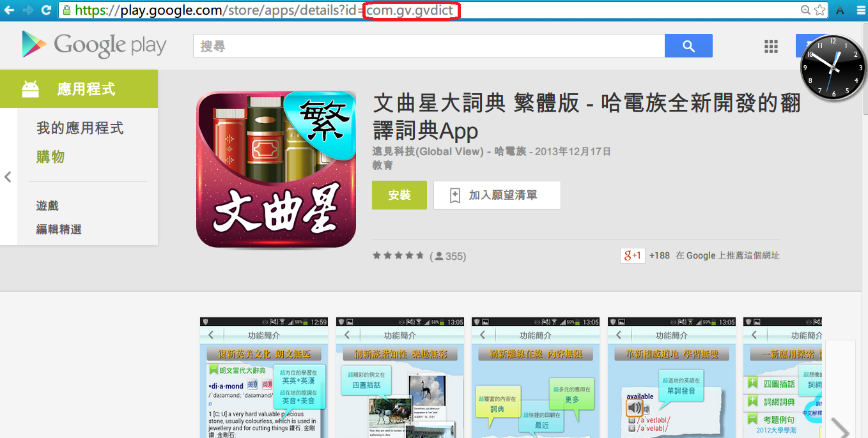Image resolution: width=868 pixels, height=438 pixels.
Task: Click the Android robot icon in sidebar
Action: point(30,89)
